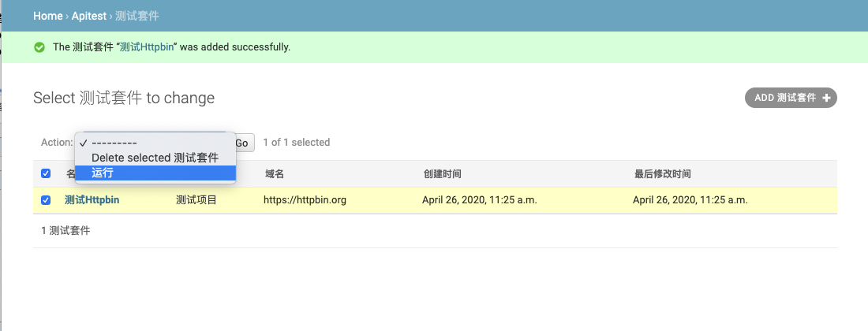Sort by the 域名 column header
Screen dimensions: 868x331
click(275, 173)
